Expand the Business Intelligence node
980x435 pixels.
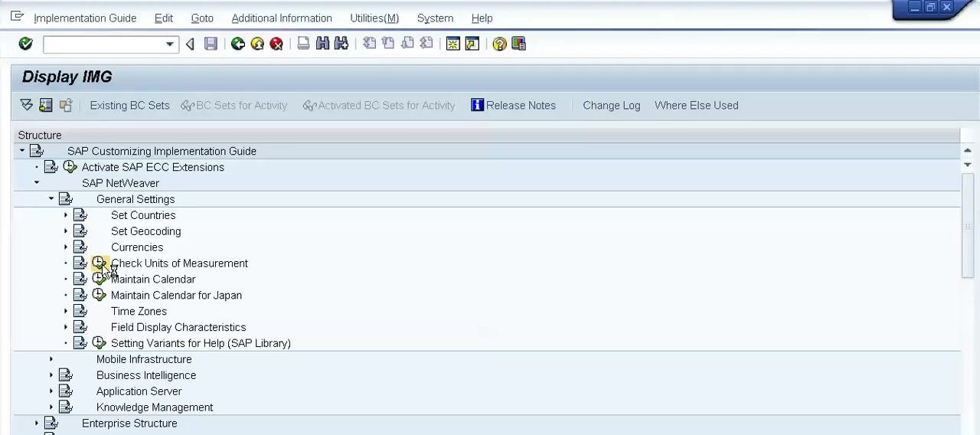tap(51, 375)
